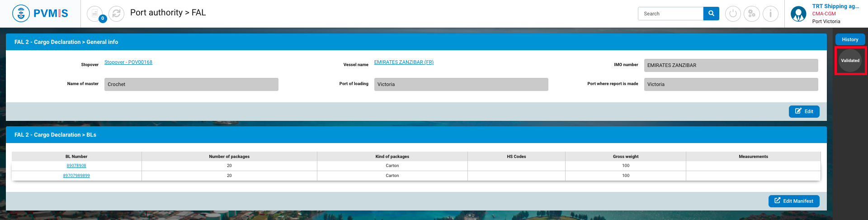Open the Stopover - POV00168 link

click(128, 62)
